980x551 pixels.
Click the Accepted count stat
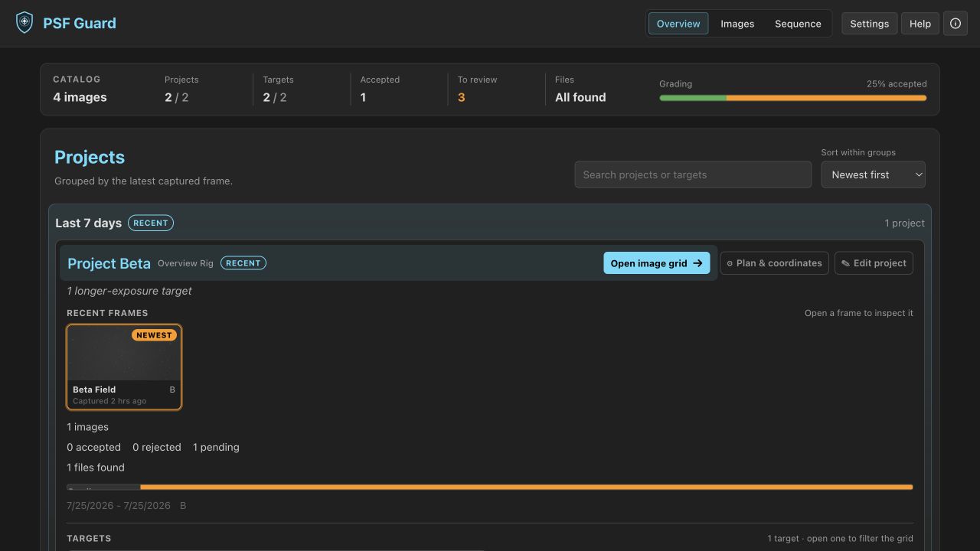coord(380,90)
